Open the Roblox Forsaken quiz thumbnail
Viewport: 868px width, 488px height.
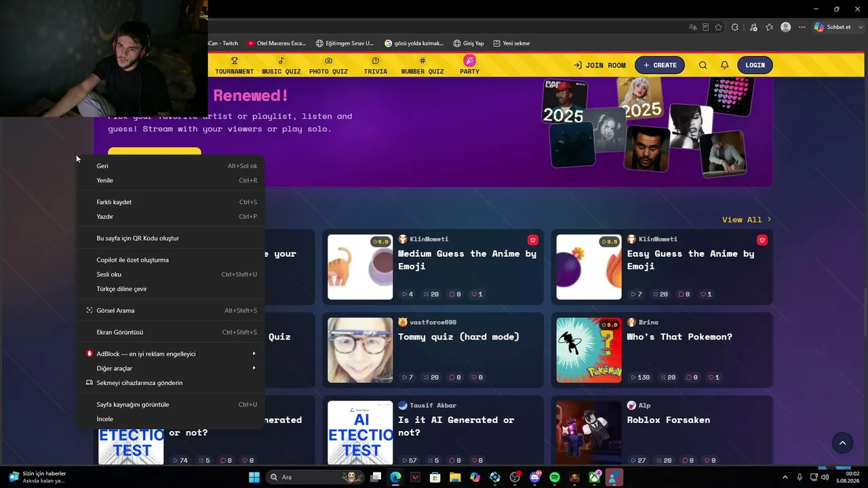(589, 432)
